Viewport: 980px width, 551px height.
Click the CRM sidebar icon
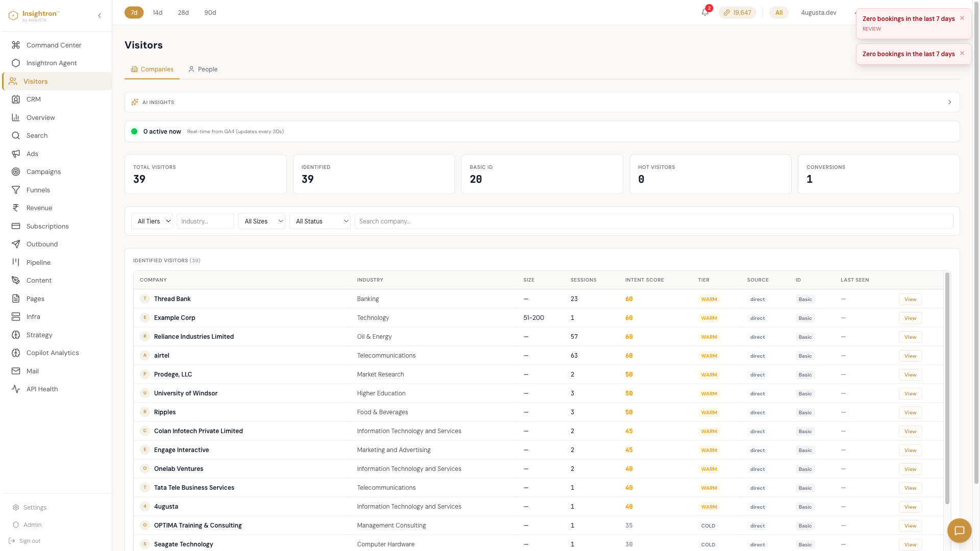click(x=16, y=99)
